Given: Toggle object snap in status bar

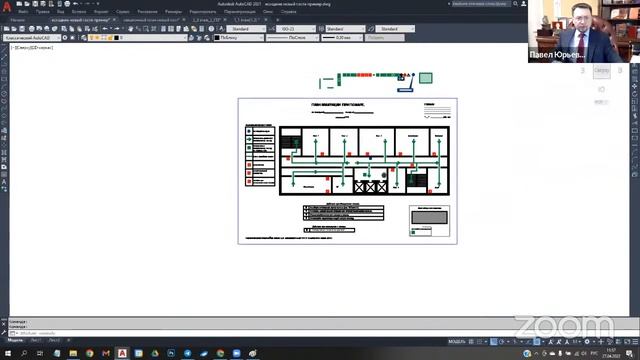Looking at the screenshot, I should click(537, 342).
